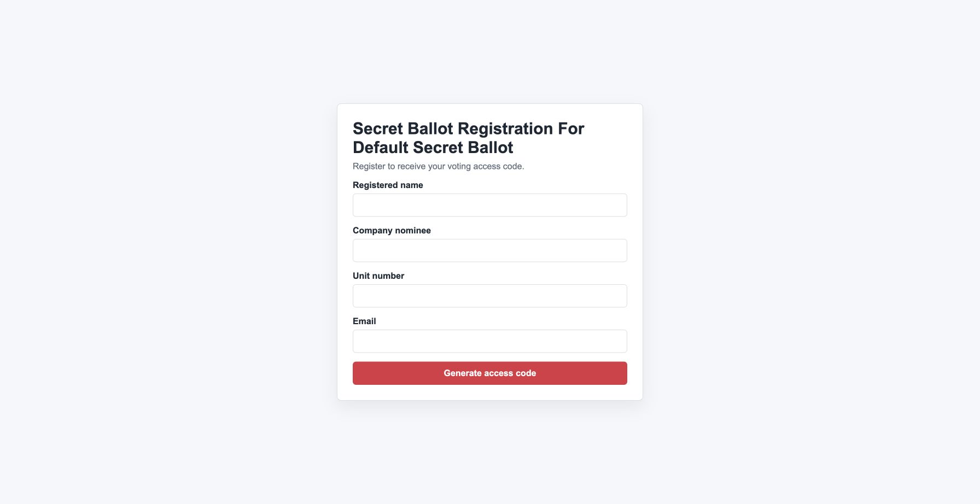
Task: Click into the Email text field
Action: [x=489, y=341]
